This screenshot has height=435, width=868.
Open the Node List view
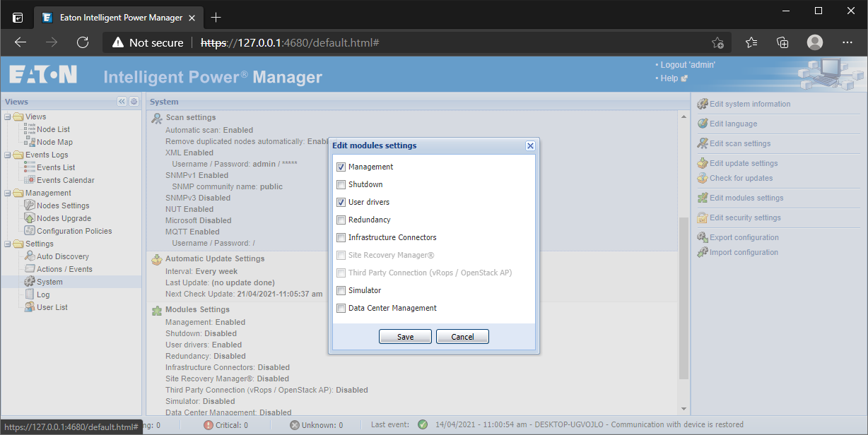[x=53, y=129]
